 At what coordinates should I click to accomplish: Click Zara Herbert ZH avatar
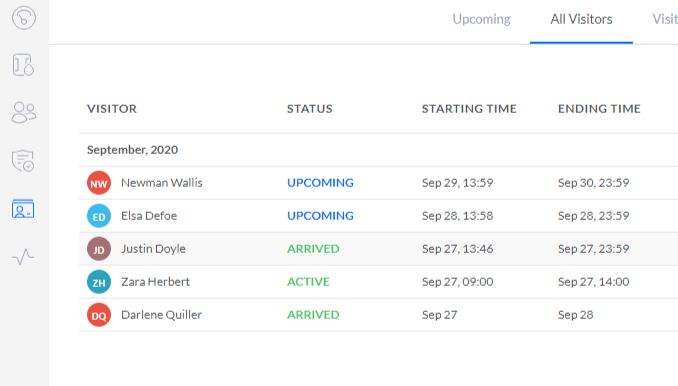pyautogui.click(x=99, y=282)
